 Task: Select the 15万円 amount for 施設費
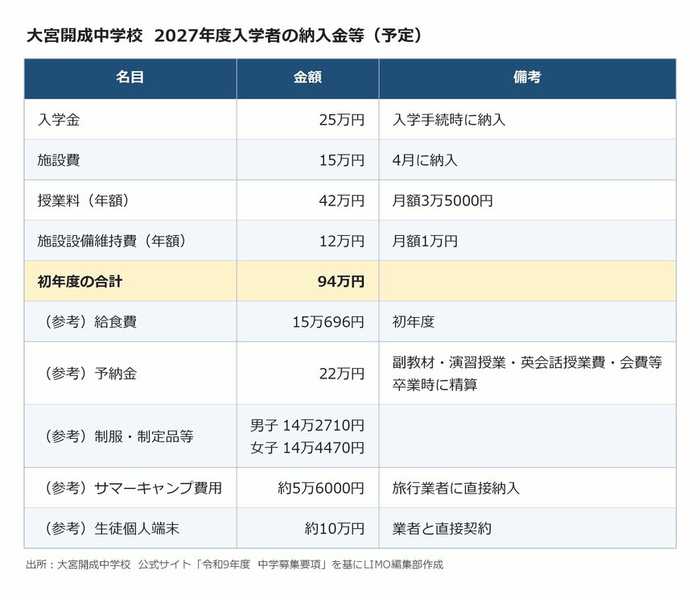(342, 160)
